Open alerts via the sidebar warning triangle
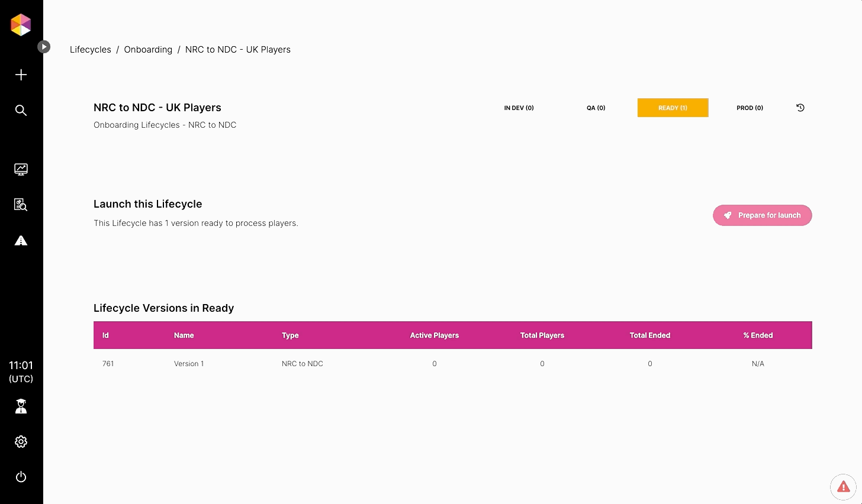Viewport: 862px width, 504px height. pos(21,241)
